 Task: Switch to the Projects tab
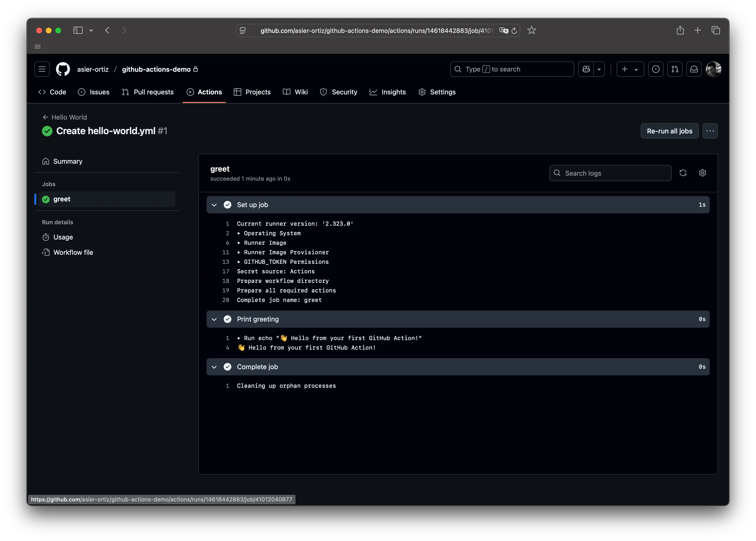point(252,92)
